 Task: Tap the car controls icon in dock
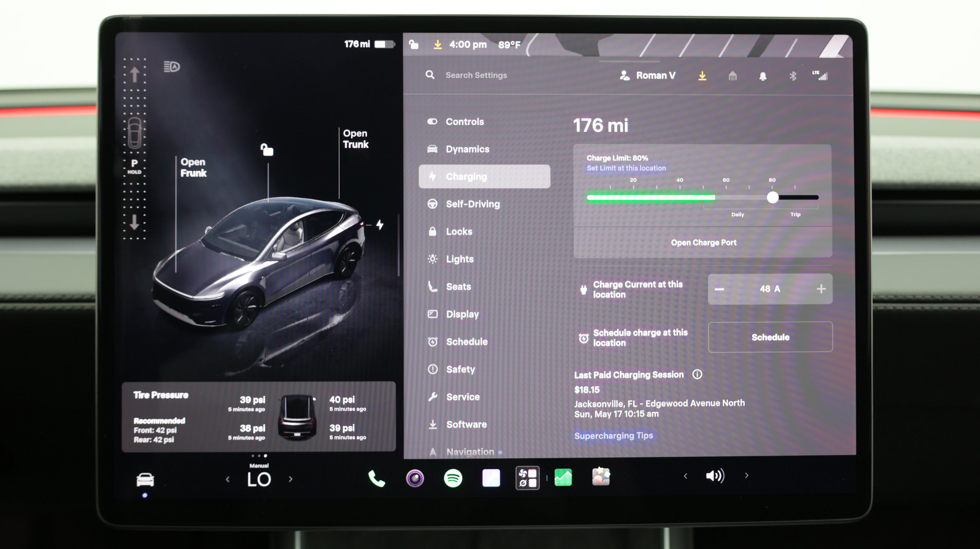click(145, 480)
